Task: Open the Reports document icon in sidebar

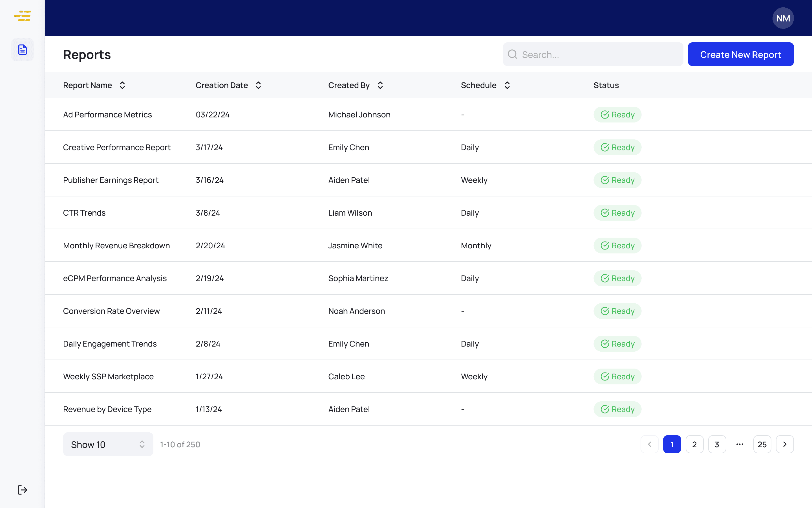Action: pos(23,50)
